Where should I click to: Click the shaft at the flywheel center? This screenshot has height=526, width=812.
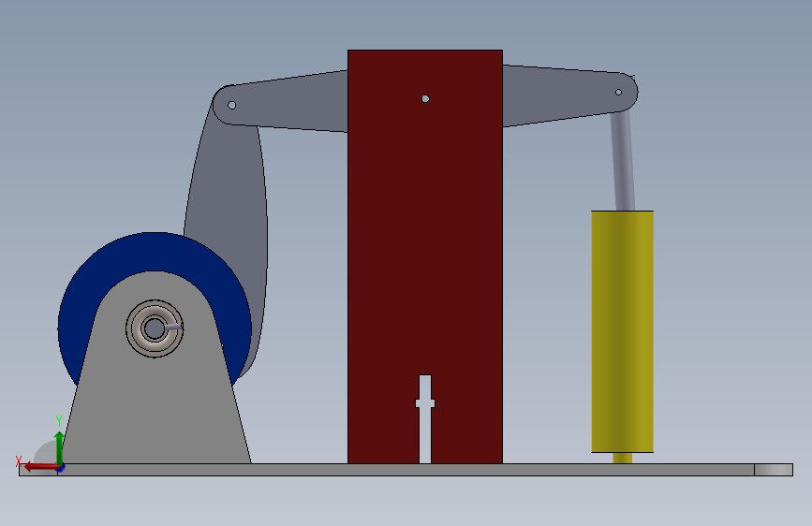click(154, 329)
